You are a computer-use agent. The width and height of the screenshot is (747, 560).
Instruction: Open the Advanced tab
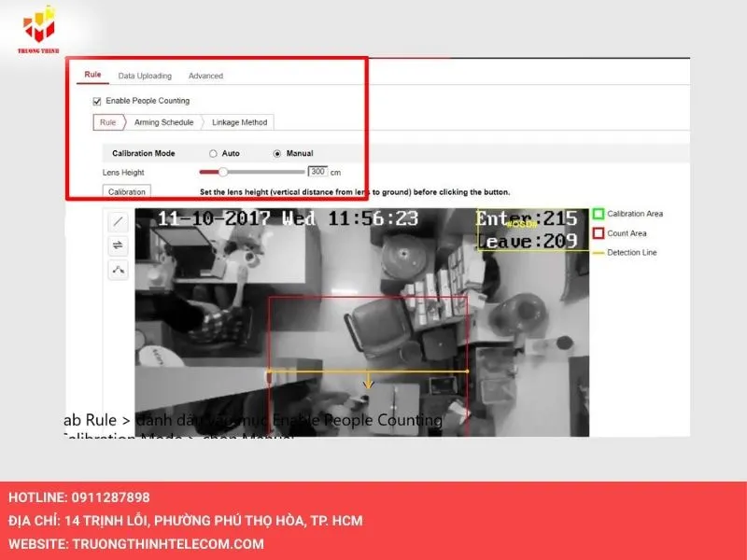coord(205,76)
